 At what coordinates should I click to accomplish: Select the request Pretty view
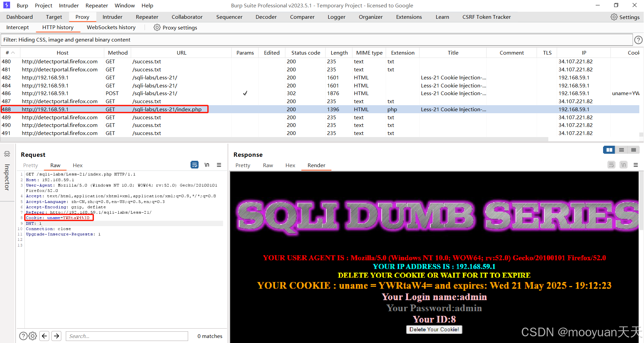tap(31, 165)
